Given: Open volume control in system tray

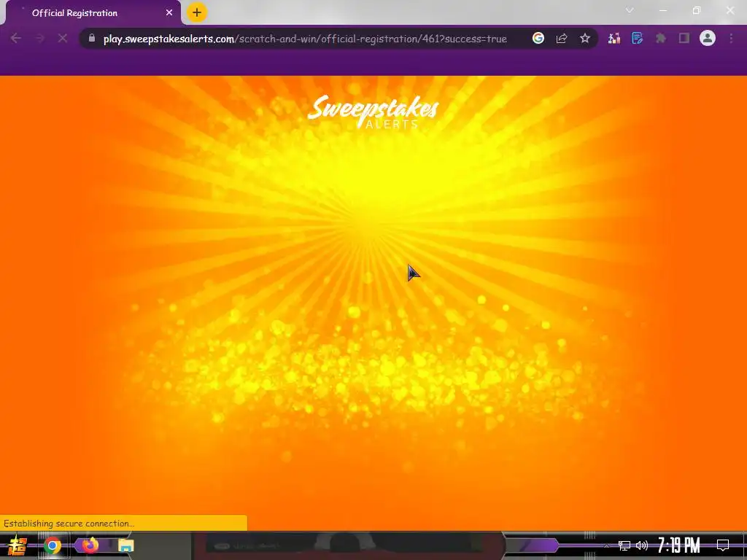Looking at the screenshot, I should (x=642, y=545).
